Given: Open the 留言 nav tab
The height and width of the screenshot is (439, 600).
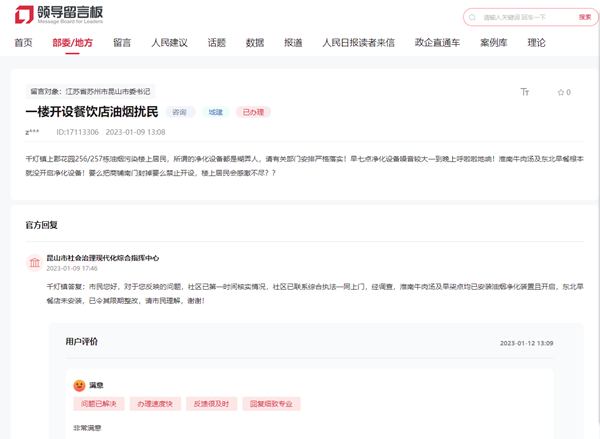Looking at the screenshot, I should tap(122, 43).
